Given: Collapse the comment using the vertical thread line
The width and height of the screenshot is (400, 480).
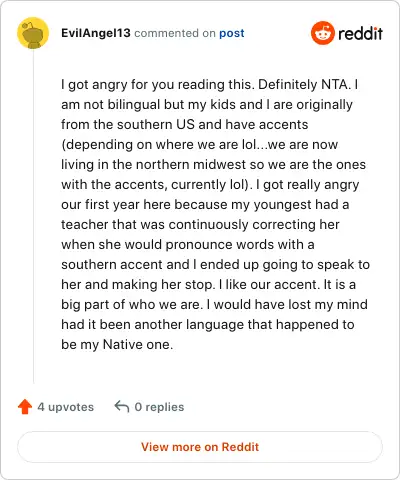Looking at the screenshot, I should [x=33, y=217].
